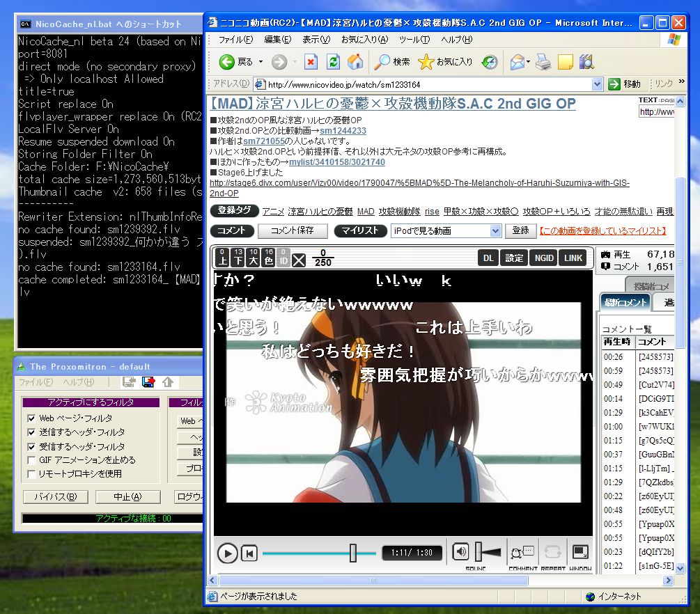The width and height of the screenshot is (700, 614).
Task: Stop page loading with the red X icon
Action: 311,61
